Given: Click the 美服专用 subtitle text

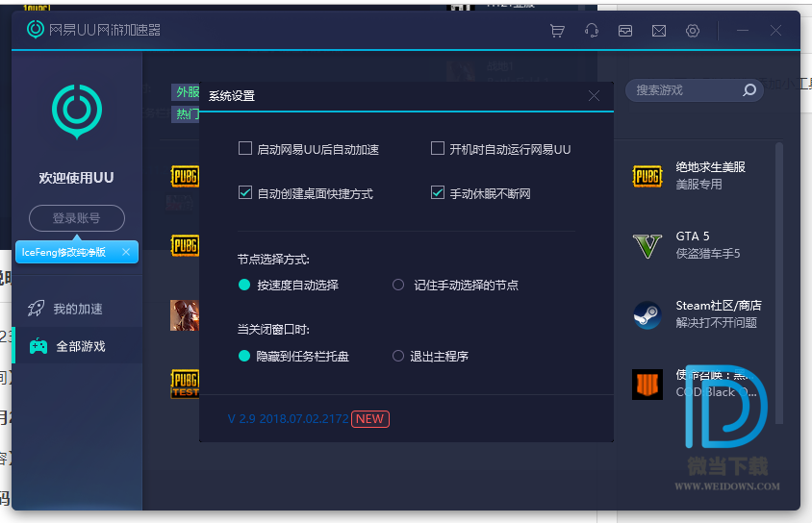Looking at the screenshot, I should [x=698, y=185].
